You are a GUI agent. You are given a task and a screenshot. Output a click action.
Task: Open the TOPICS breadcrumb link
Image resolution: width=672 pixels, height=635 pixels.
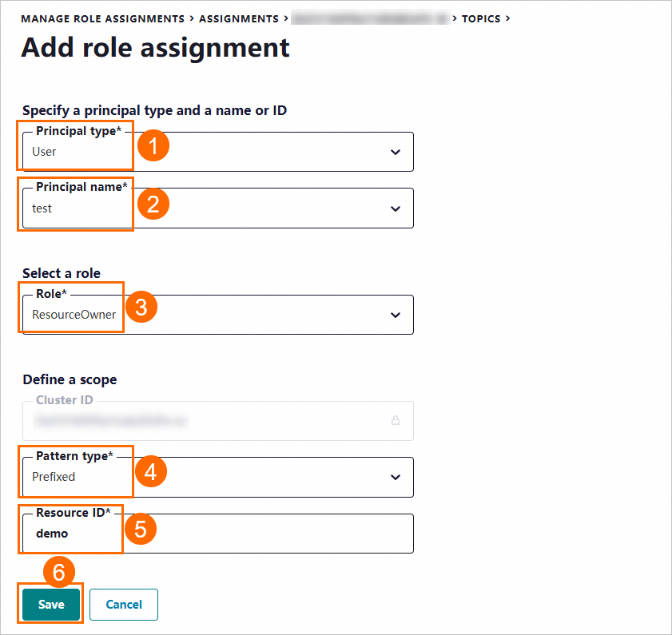pyautogui.click(x=481, y=18)
